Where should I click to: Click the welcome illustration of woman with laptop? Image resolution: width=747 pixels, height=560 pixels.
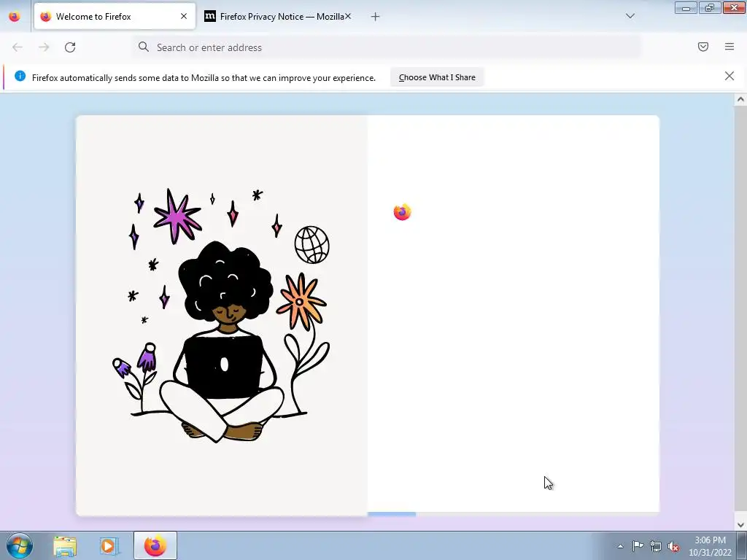(x=222, y=315)
